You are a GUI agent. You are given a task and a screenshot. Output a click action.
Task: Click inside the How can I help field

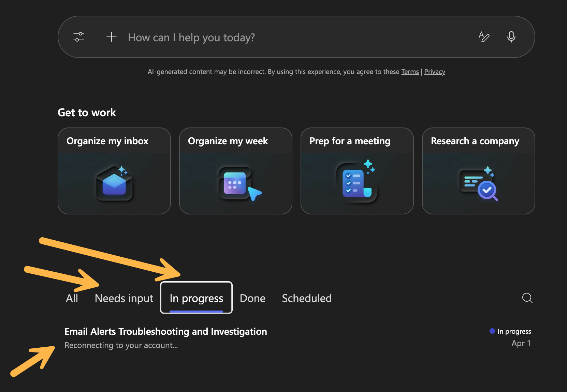point(239,37)
